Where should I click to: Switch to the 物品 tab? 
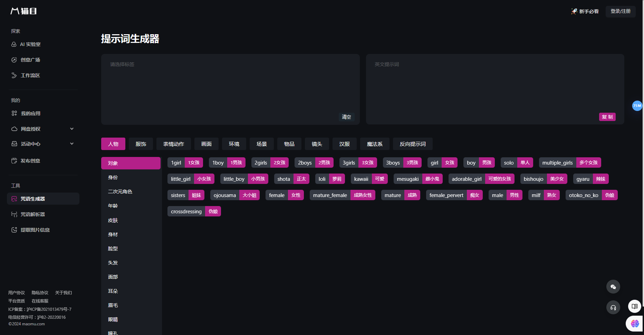[289, 144]
